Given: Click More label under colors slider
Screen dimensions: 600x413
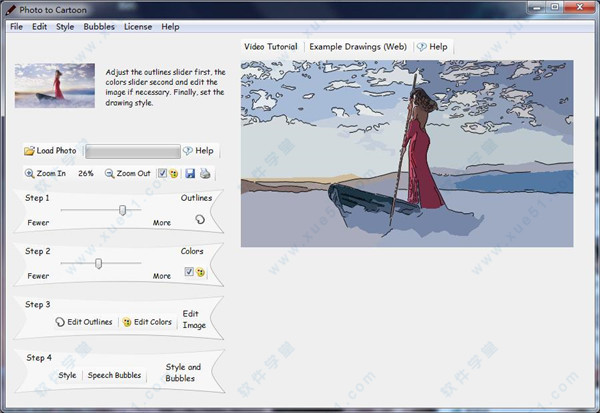Looking at the screenshot, I should pyautogui.click(x=162, y=276).
